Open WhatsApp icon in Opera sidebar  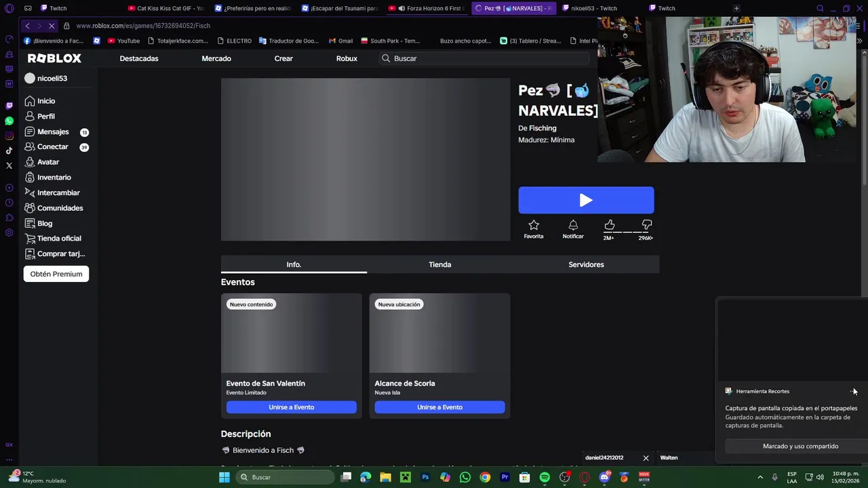(9, 121)
